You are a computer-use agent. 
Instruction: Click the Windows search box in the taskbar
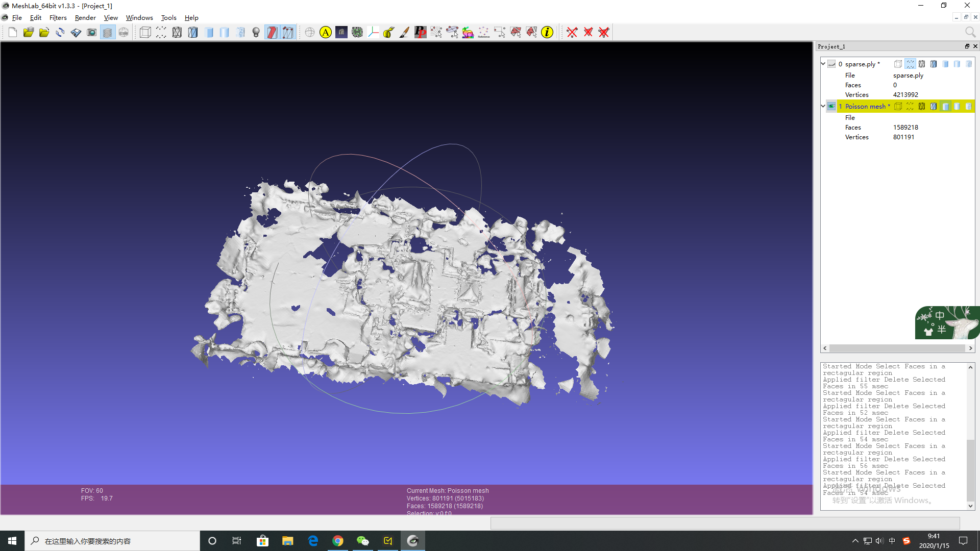[x=112, y=541]
